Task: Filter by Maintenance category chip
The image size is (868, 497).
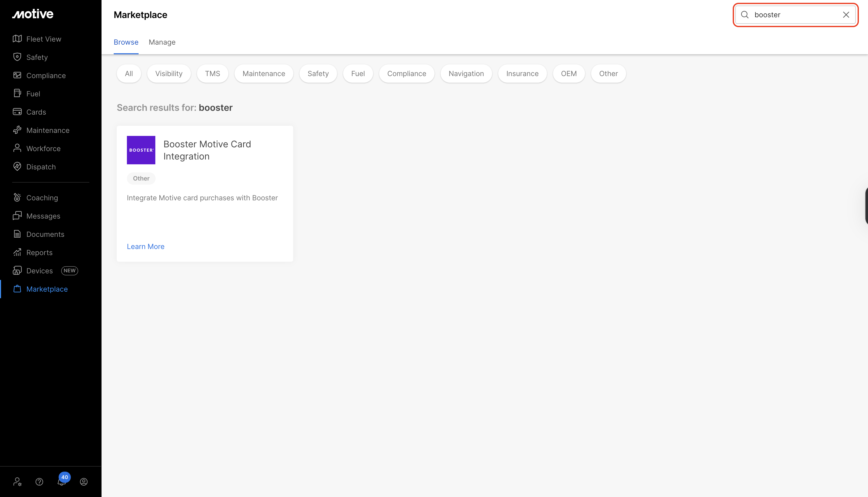Action: (264, 73)
